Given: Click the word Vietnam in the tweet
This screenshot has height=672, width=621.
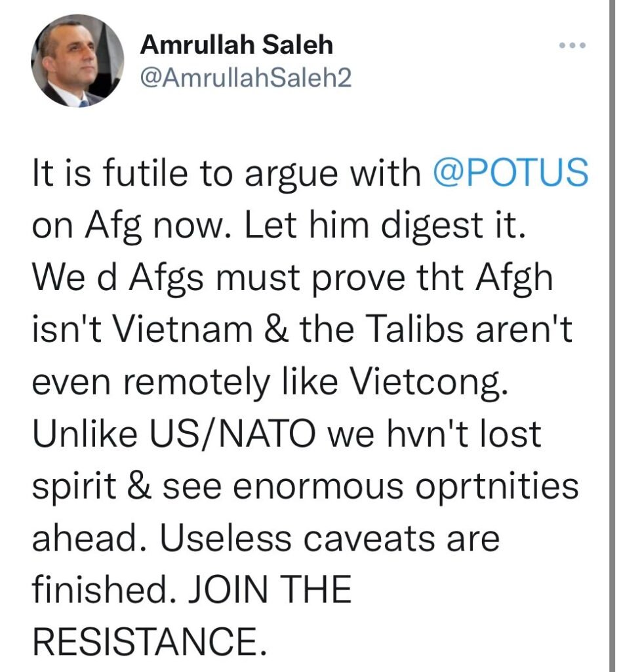Looking at the screenshot, I should 182,329.
